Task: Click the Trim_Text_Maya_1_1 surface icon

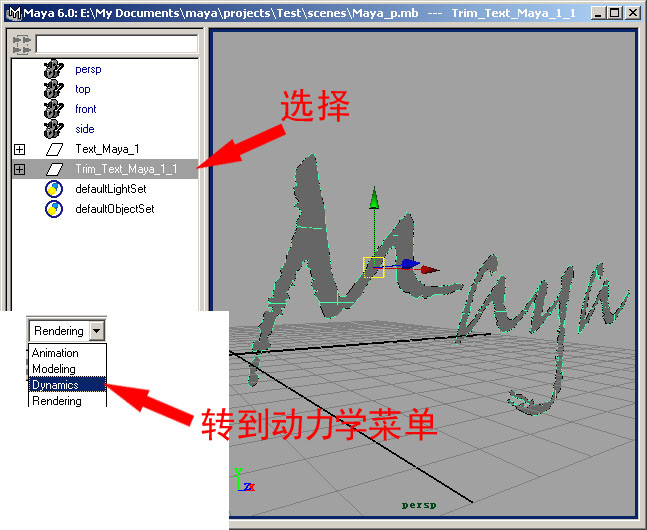Action: (x=54, y=169)
